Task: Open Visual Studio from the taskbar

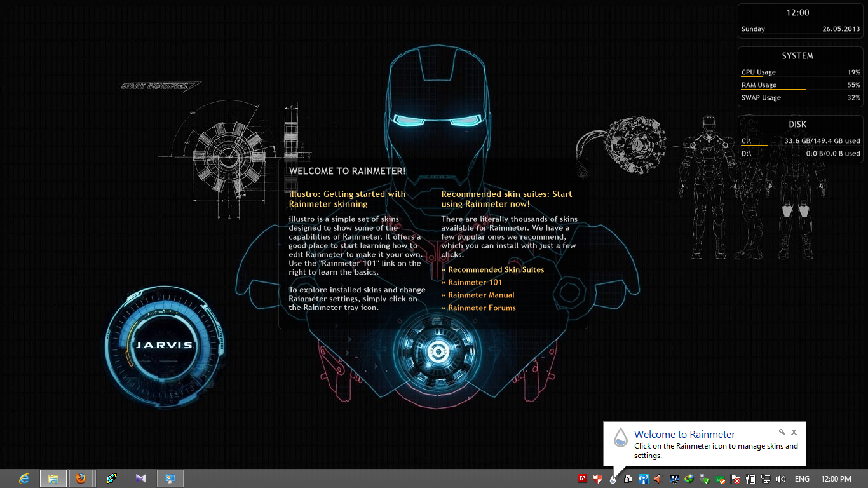Action: [x=141, y=478]
